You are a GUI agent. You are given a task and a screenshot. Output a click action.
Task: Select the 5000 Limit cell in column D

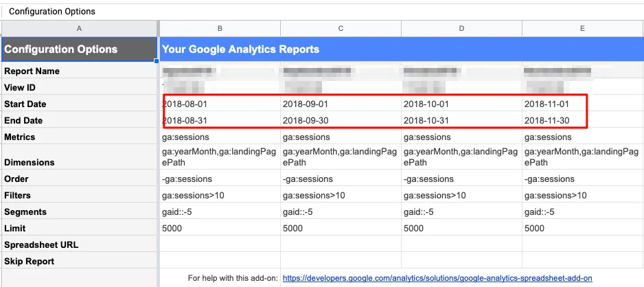pyautogui.click(x=461, y=227)
